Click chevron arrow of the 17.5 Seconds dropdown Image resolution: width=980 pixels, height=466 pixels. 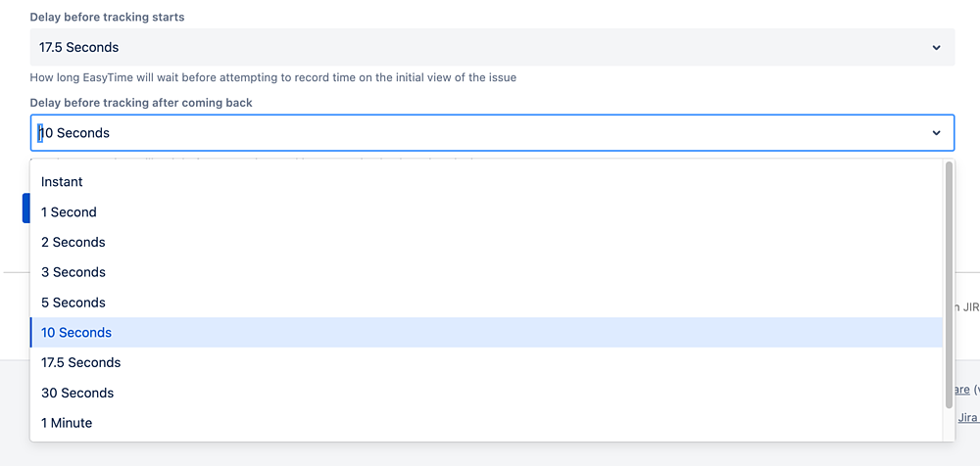point(936,47)
